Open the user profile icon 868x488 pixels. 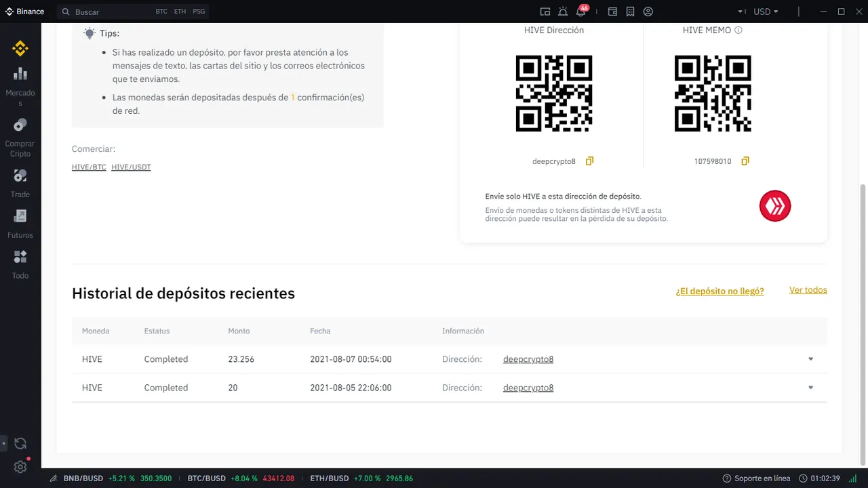(648, 12)
